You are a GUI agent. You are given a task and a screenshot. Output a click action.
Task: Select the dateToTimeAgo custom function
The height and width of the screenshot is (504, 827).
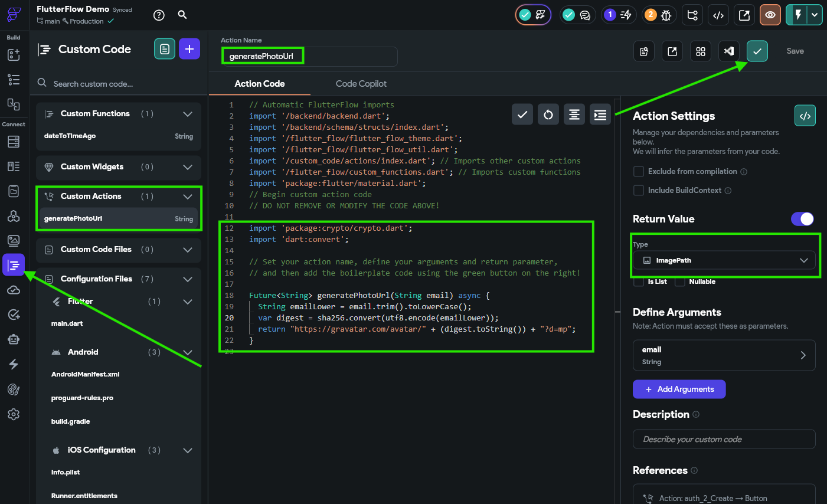coord(119,136)
